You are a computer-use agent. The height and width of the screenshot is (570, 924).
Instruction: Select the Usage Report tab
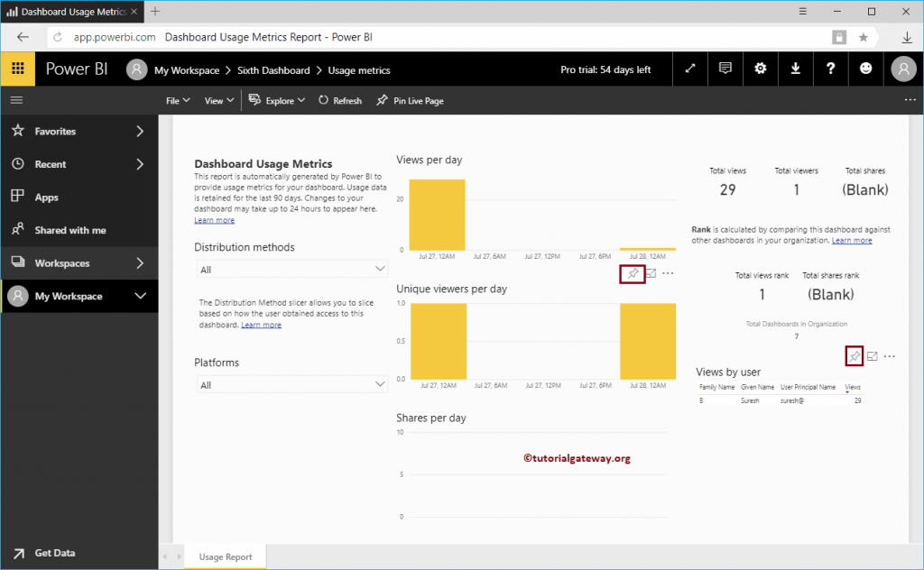tap(225, 556)
